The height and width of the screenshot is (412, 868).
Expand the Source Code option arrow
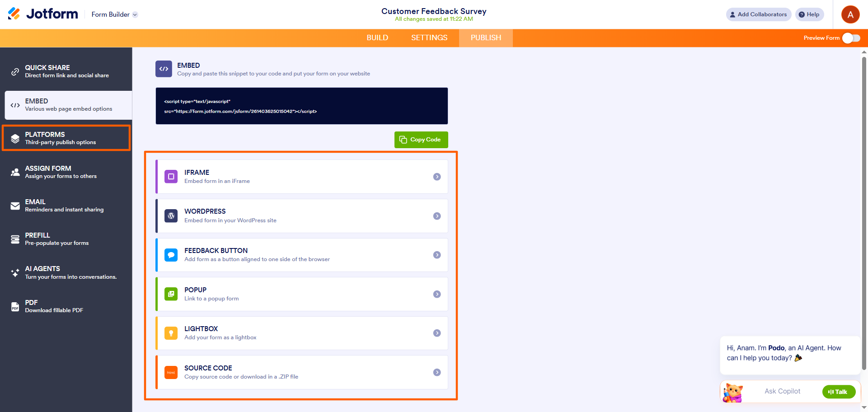(437, 372)
